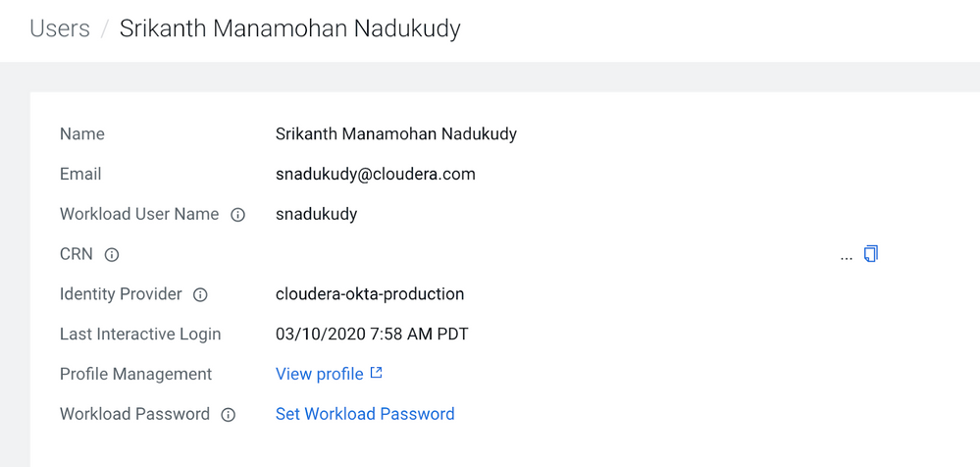This screenshot has height=467, width=980.
Task: Click the info icon next to CRN
Action: coord(112,255)
